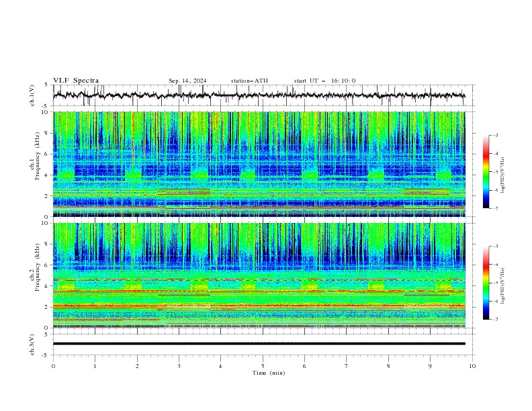Image resolution: width=532 pixels, height=411 pixels.
Task: Click the 'ch.3(V)' axis label
Action: [x=32, y=345]
